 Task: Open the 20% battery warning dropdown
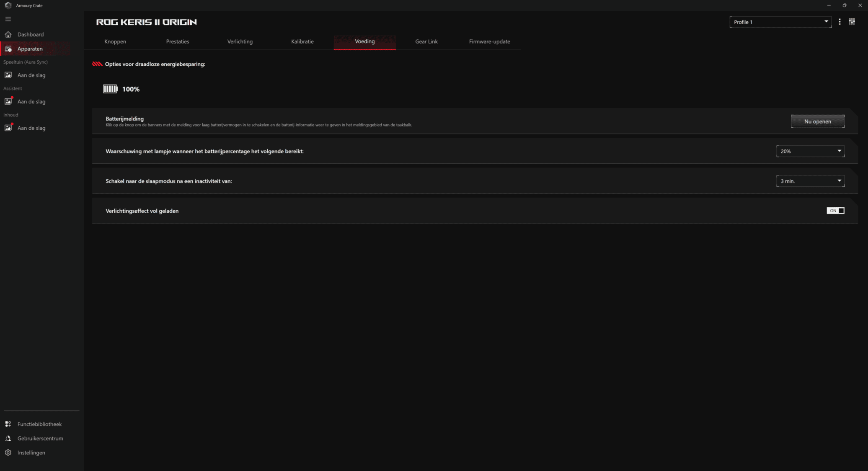[810, 151]
